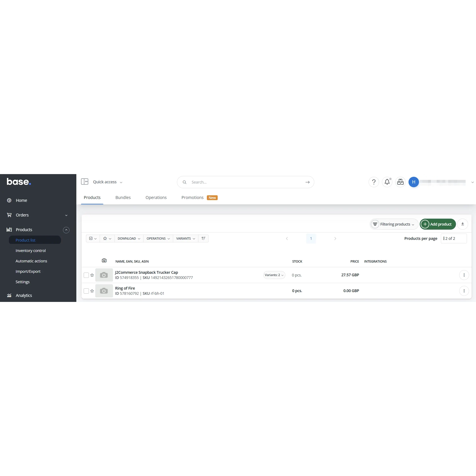Expand the Orders sidebar section

coord(66,215)
